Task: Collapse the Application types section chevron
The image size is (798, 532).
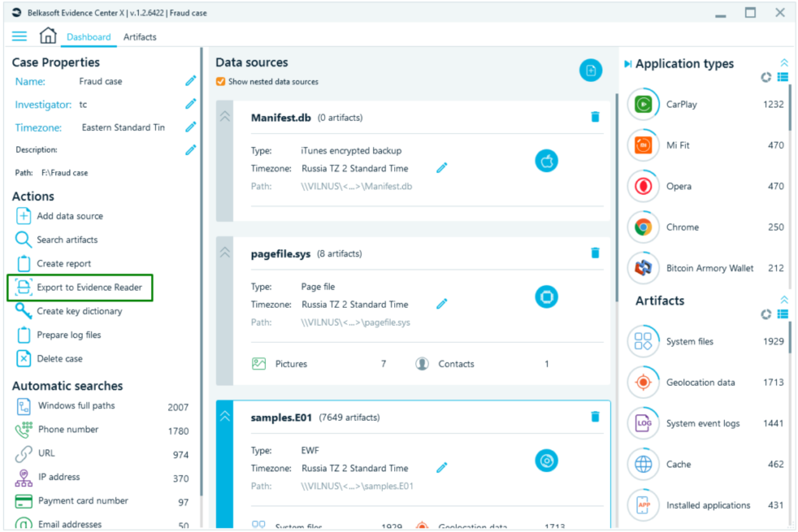Action: tap(784, 63)
